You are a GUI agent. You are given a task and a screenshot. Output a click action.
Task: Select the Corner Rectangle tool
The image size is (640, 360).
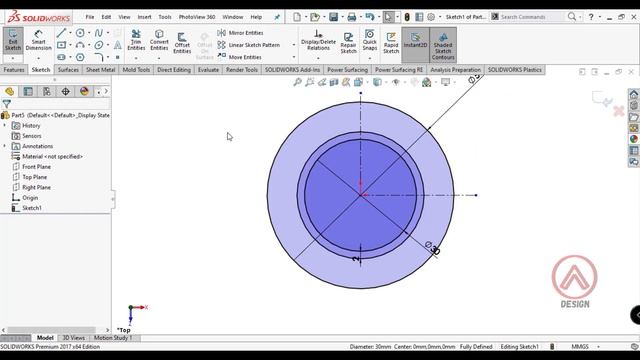click(61, 45)
